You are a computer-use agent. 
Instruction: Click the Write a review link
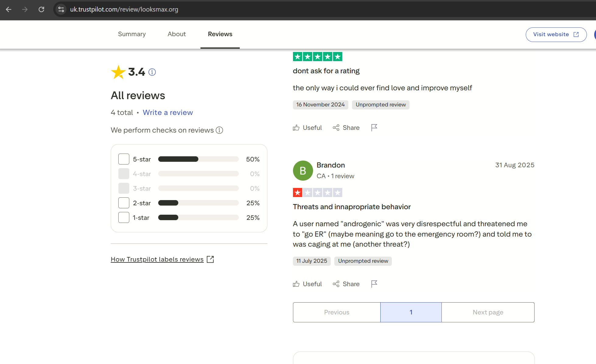coord(168,113)
